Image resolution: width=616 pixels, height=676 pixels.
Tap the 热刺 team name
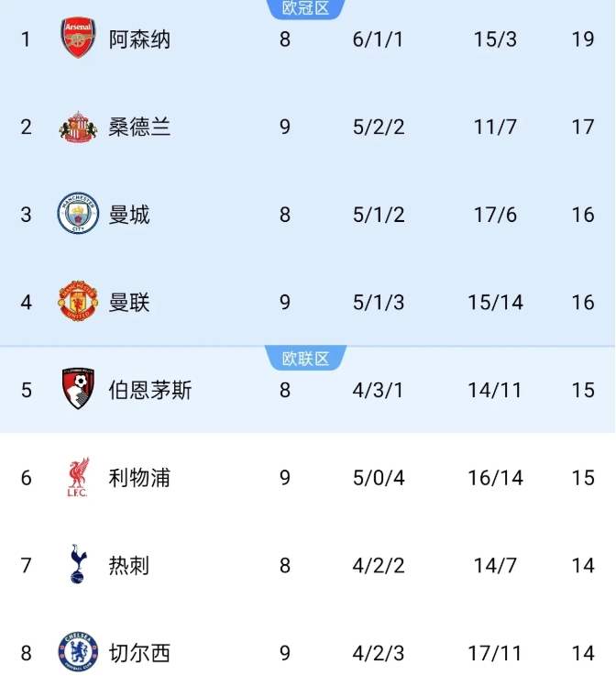click(x=129, y=565)
